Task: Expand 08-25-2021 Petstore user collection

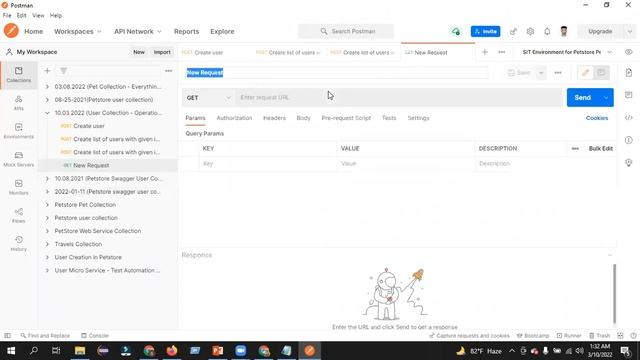Action: tap(47, 100)
